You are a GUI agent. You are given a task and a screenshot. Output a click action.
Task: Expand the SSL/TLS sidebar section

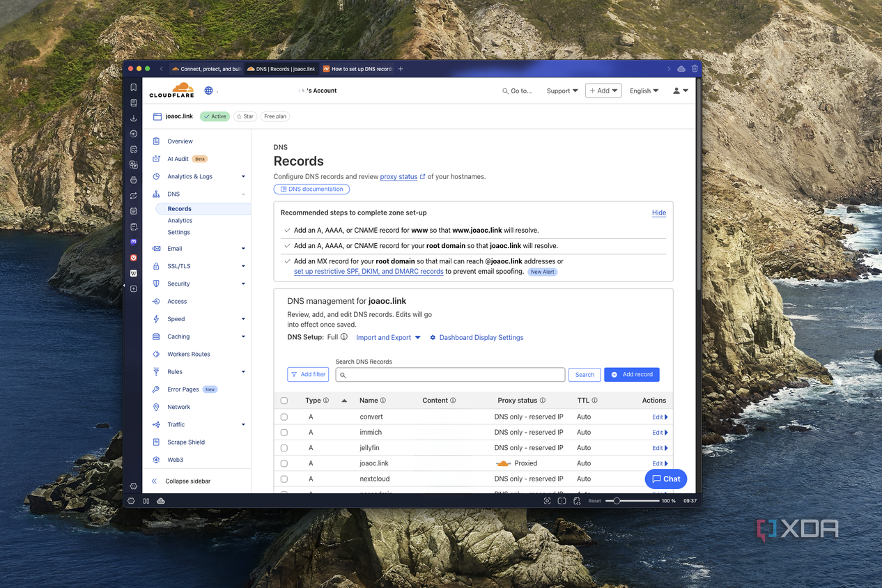click(243, 266)
